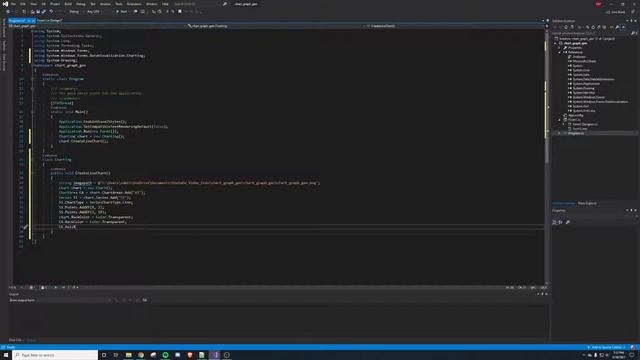Image resolution: width=640 pixels, height=360 pixels.
Task: Collapse the chart_graph_gen project node
Action: [x=556, y=43]
